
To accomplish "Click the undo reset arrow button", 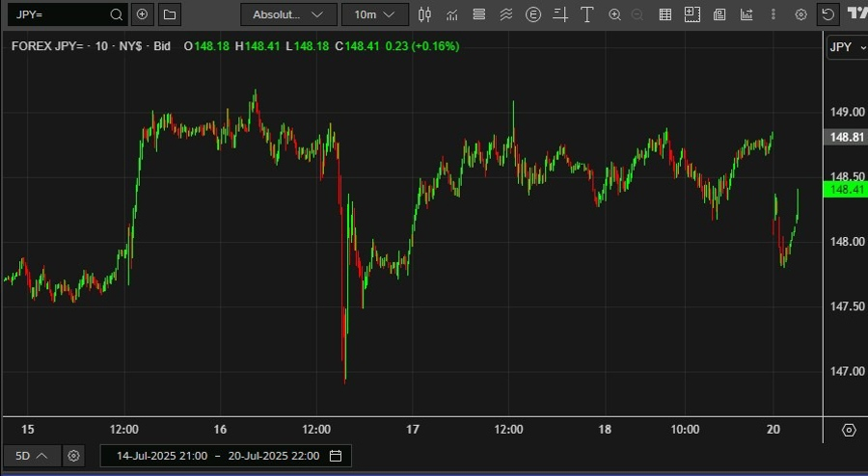I will (x=827, y=14).
